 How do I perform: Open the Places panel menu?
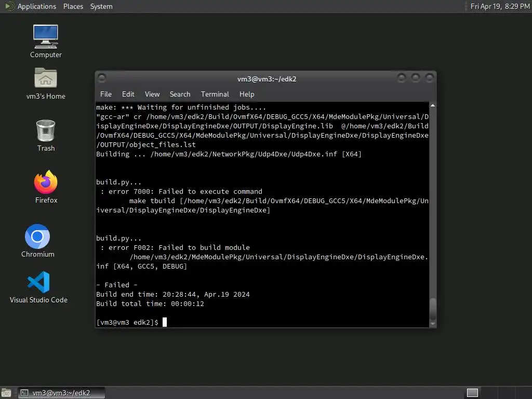(73, 6)
